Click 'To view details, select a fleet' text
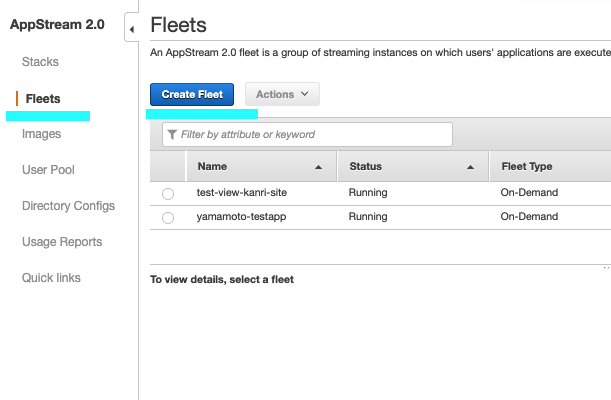Viewport: 611px width, 400px height. coord(222,280)
